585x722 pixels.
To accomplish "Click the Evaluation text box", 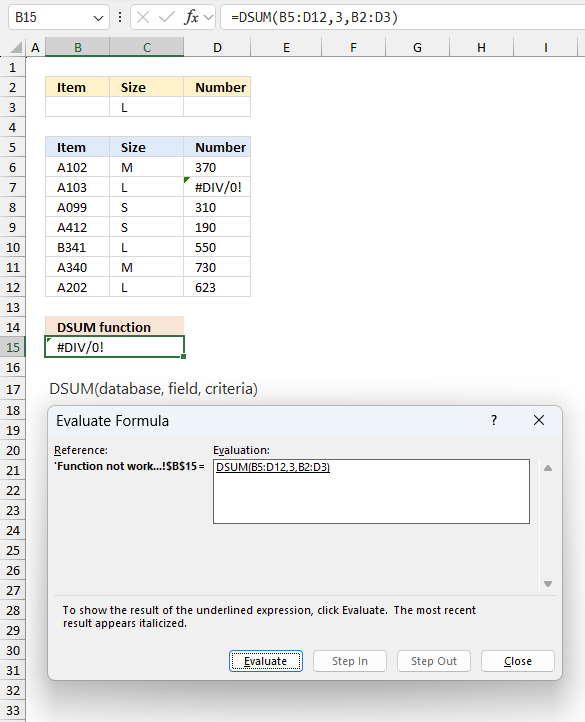I will [371, 491].
